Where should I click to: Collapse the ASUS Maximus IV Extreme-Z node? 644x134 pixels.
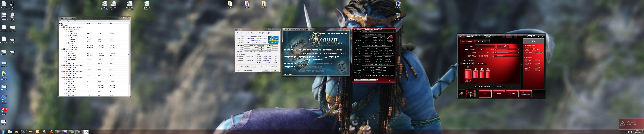coord(62,27)
